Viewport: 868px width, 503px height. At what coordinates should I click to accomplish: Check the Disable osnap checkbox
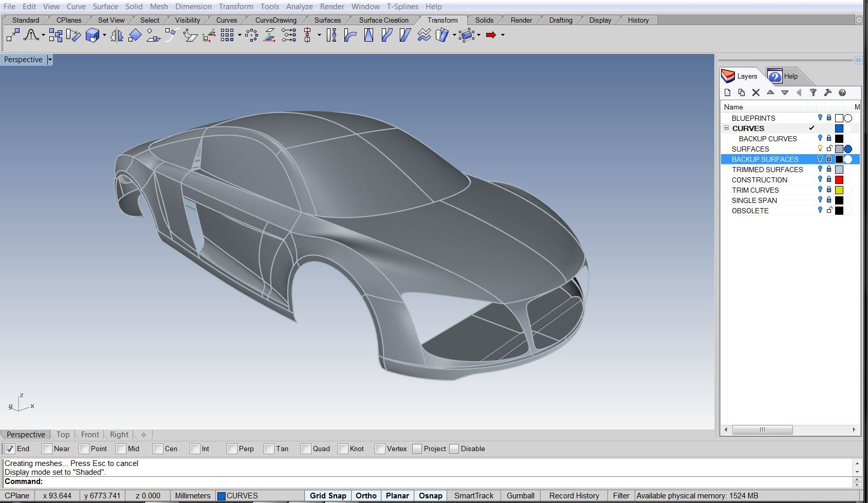click(x=454, y=449)
